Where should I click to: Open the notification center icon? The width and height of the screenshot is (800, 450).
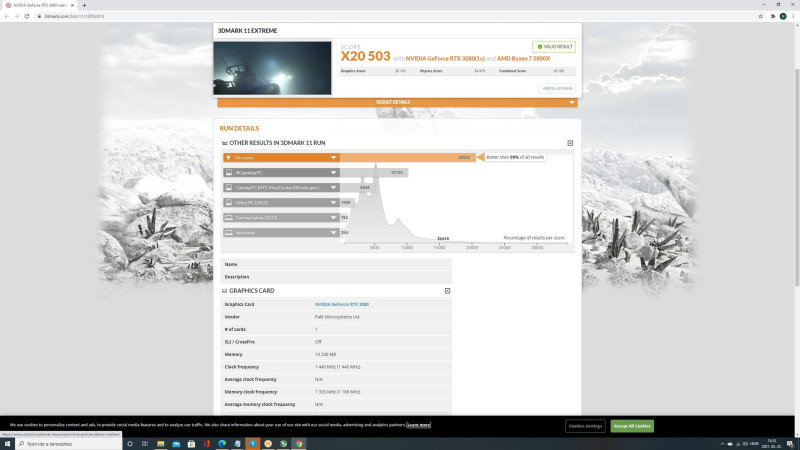click(x=790, y=444)
